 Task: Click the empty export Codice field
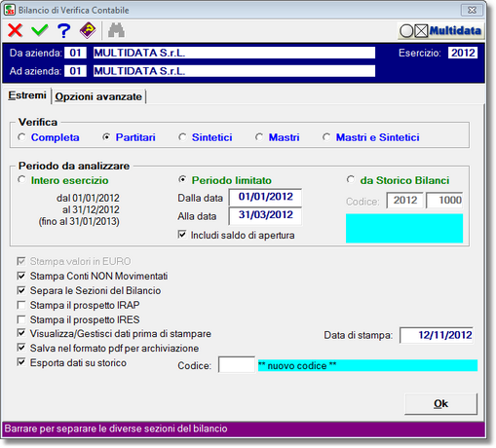(x=237, y=364)
